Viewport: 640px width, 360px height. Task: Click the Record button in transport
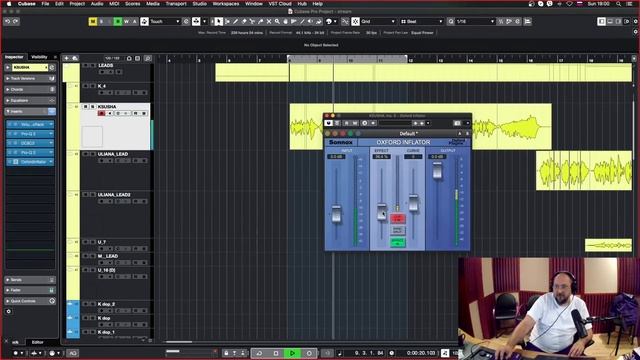[x=309, y=353]
